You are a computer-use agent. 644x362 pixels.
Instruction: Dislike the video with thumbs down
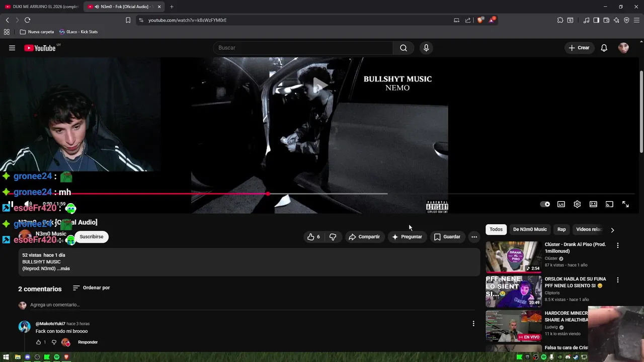333,237
